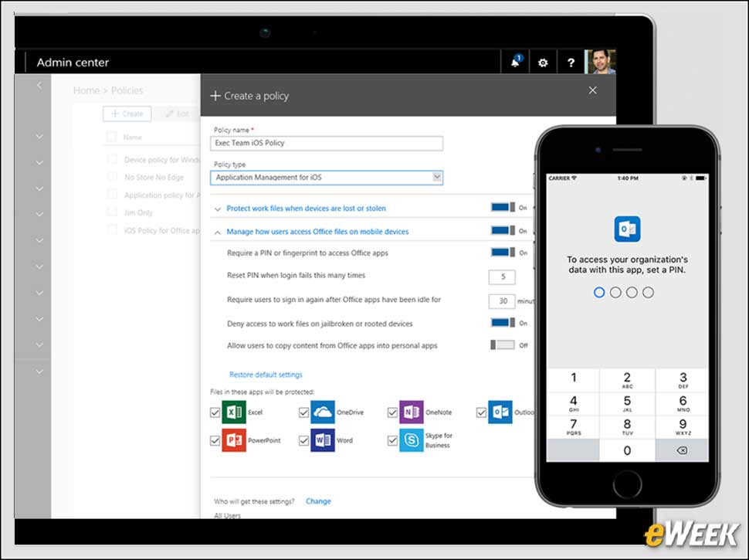Image resolution: width=749 pixels, height=560 pixels.
Task: Select the No Store No Edge policy checkbox
Action: [x=112, y=177]
